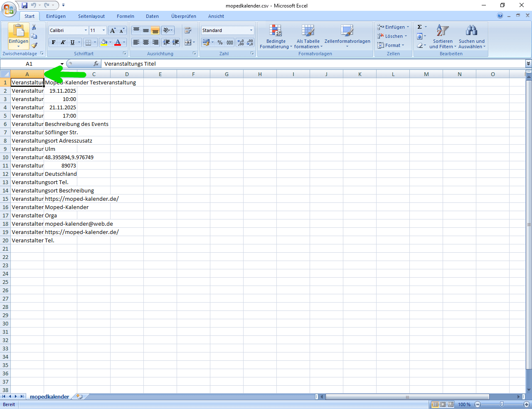Click the increase font size icon
Image resolution: width=532 pixels, height=409 pixels.
(113, 30)
